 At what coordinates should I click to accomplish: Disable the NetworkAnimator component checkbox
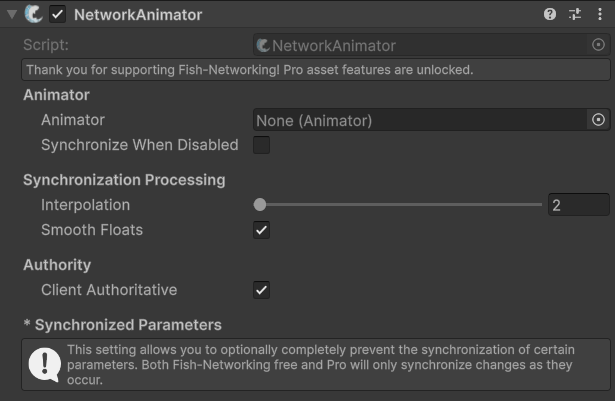coord(57,15)
